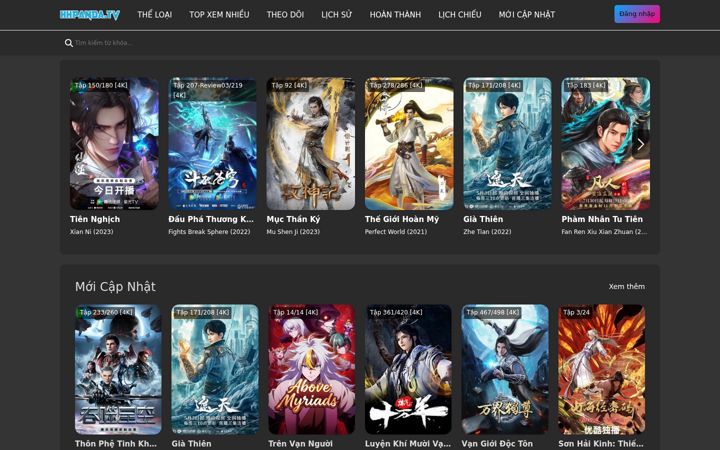Open Hoàn Thành section
720x450 pixels.
point(395,15)
